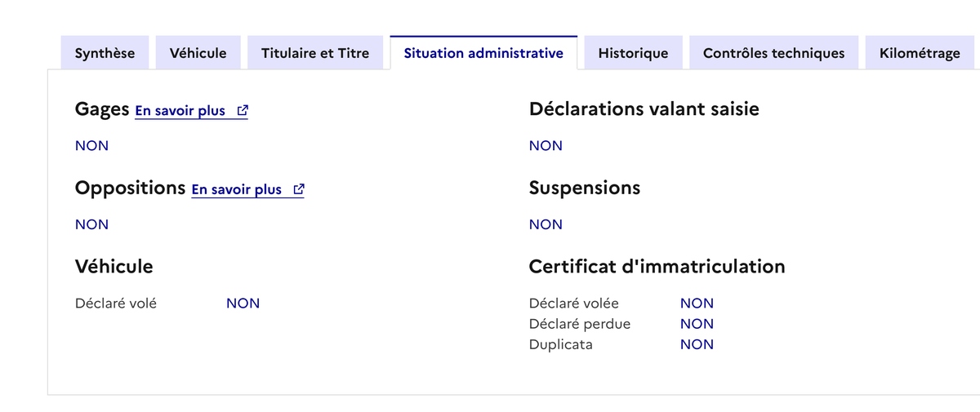This screenshot has width=980, height=412.
Task: Click the Gages "En savoir plus" link
Action: tap(180, 111)
